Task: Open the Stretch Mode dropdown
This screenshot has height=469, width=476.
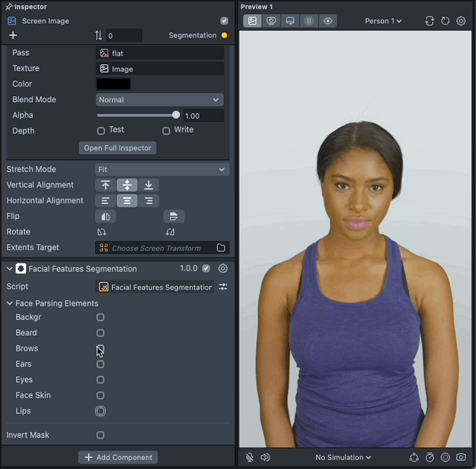Action: coord(162,169)
